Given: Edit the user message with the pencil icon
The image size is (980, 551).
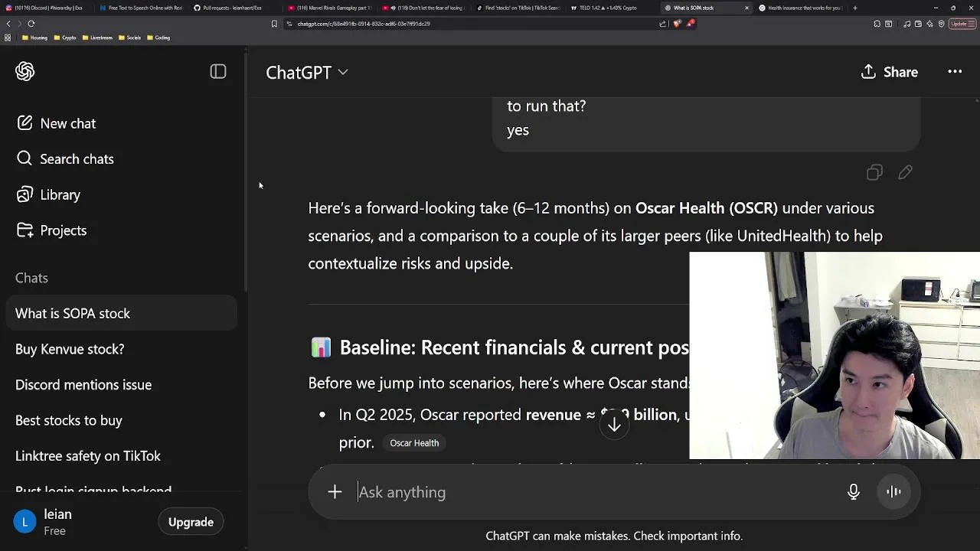Looking at the screenshot, I should (x=905, y=173).
